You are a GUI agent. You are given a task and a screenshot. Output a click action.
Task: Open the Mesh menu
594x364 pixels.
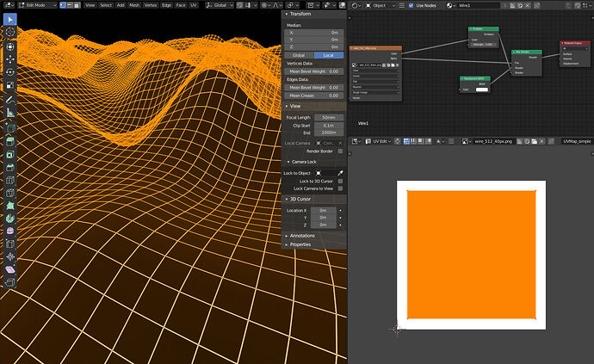[134, 5]
